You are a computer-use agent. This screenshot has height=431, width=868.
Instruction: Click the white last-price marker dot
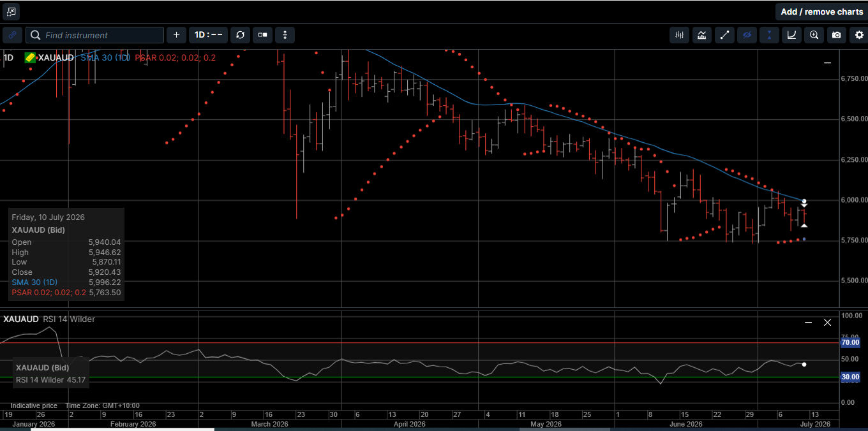pyautogui.click(x=804, y=201)
